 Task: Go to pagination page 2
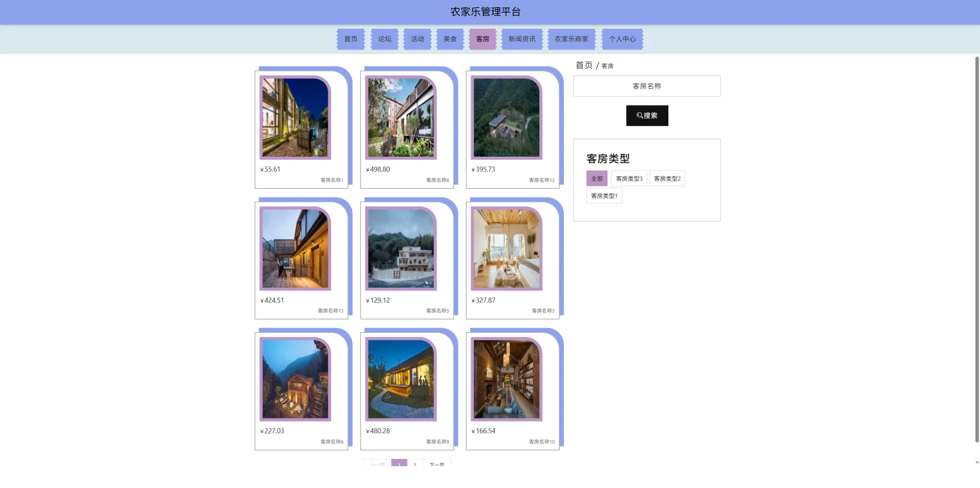[414, 465]
